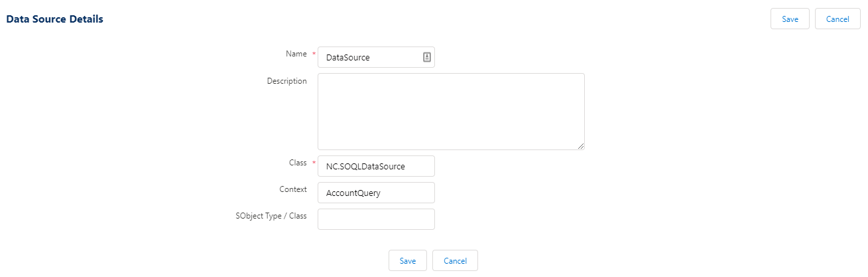
Task: Focus the empty SObject Type / Class field
Action: pyautogui.click(x=375, y=219)
